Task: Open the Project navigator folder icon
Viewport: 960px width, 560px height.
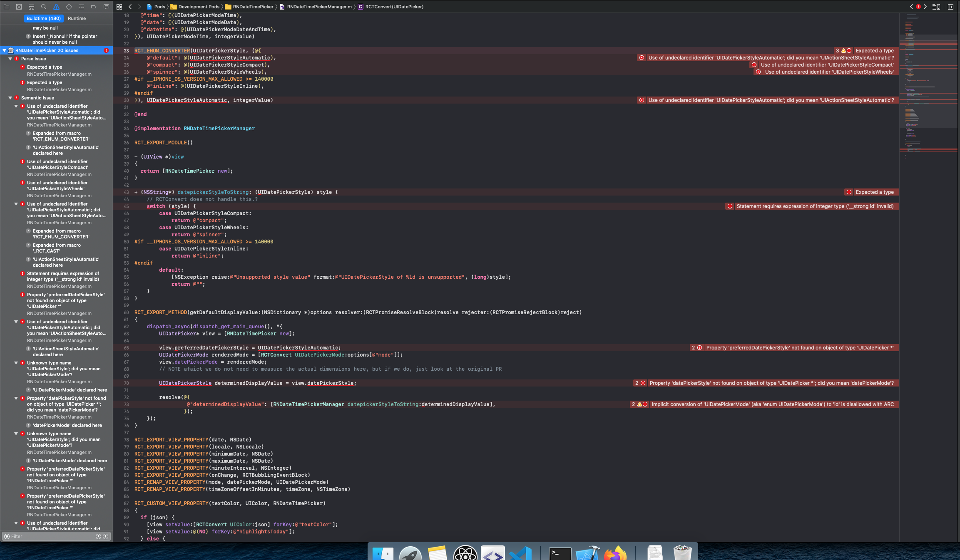Action: (x=6, y=7)
